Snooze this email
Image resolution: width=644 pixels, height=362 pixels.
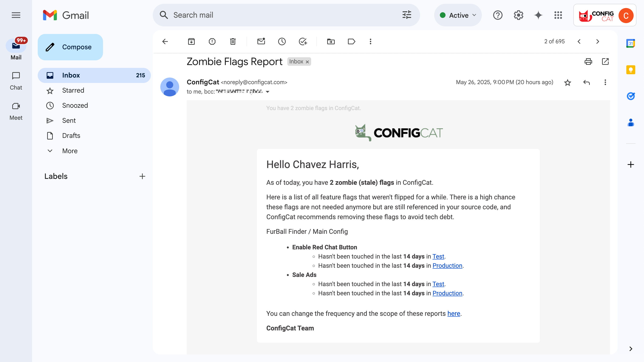point(282,41)
